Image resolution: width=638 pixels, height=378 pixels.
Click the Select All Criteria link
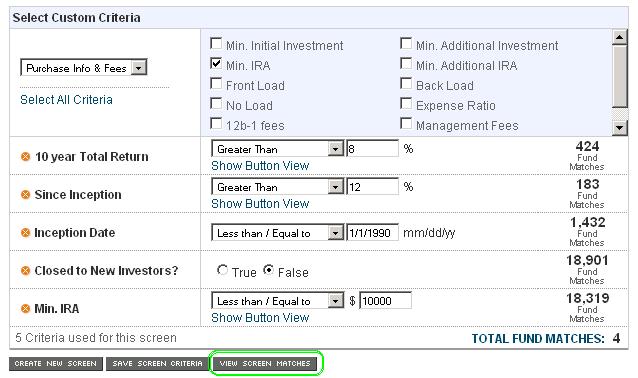click(x=66, y=100)
